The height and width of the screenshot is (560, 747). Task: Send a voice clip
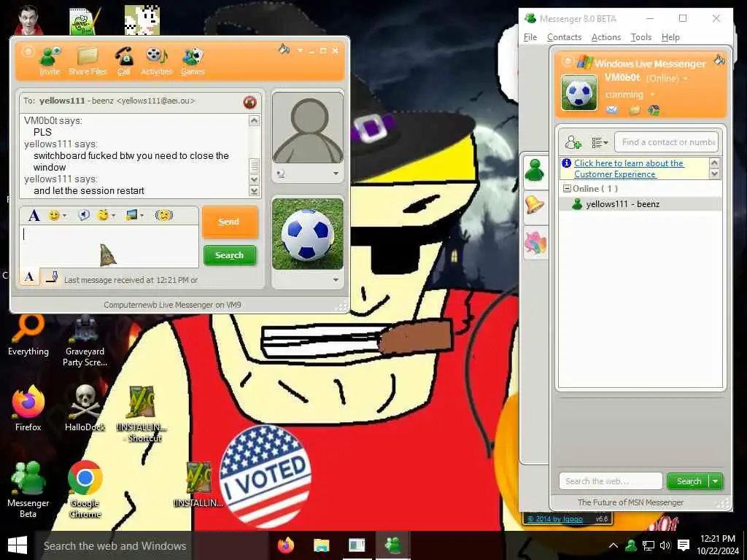click(84, 216)
